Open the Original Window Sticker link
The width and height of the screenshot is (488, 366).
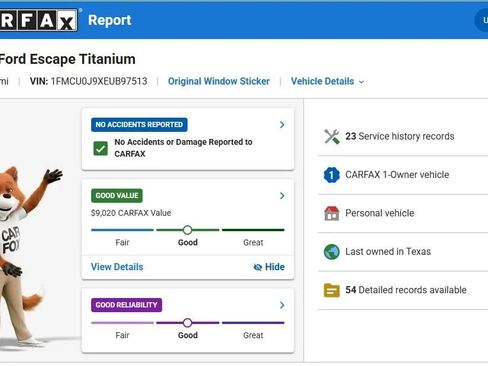(x=219, y=81)
